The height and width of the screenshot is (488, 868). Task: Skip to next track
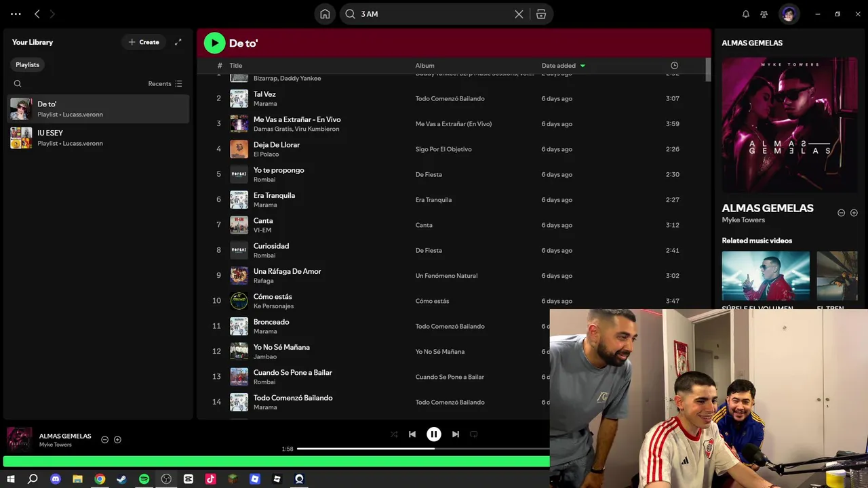(456, 434)
